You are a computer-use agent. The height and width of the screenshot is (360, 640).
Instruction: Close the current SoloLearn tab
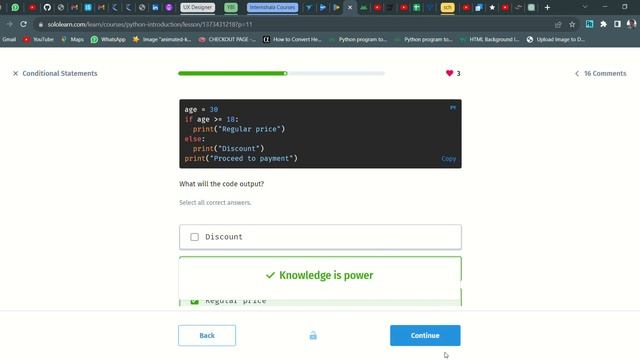click(x=350, y=7)
